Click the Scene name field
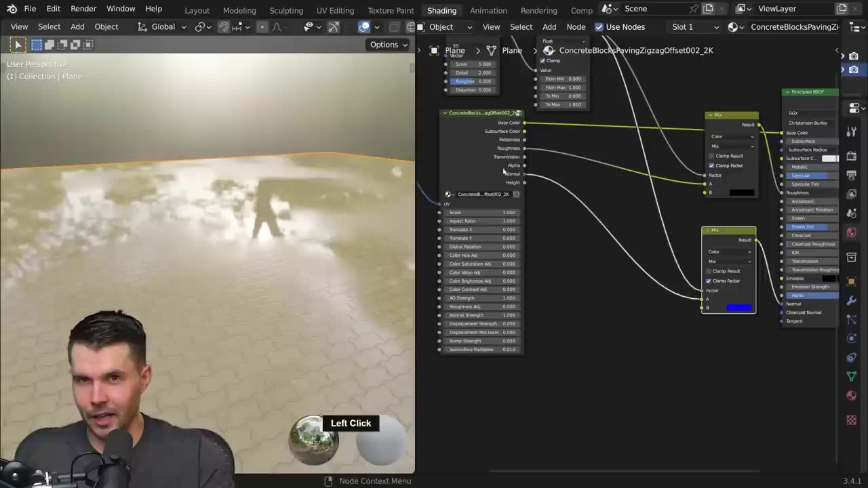The height and width of the screenshot is (488, 868). click(x=653, y=9)
